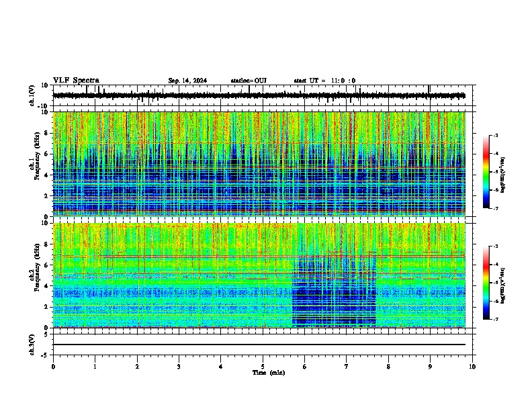This screenshot has height=411, width=532.
Task: Click the 'ch.1(V)' waveform axis label
Action: pos(32,95)
